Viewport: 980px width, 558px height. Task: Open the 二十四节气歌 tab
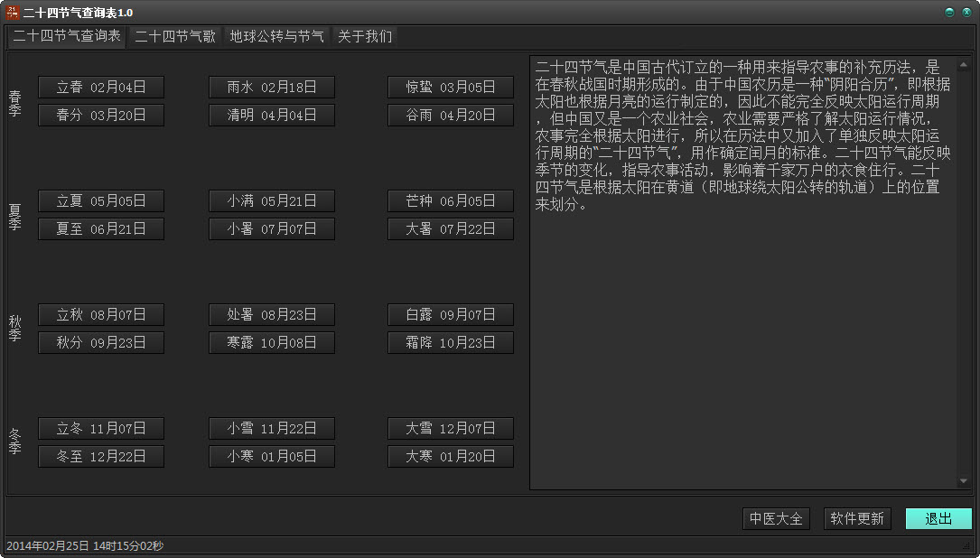pyautogui.click(x=175, y=36)
